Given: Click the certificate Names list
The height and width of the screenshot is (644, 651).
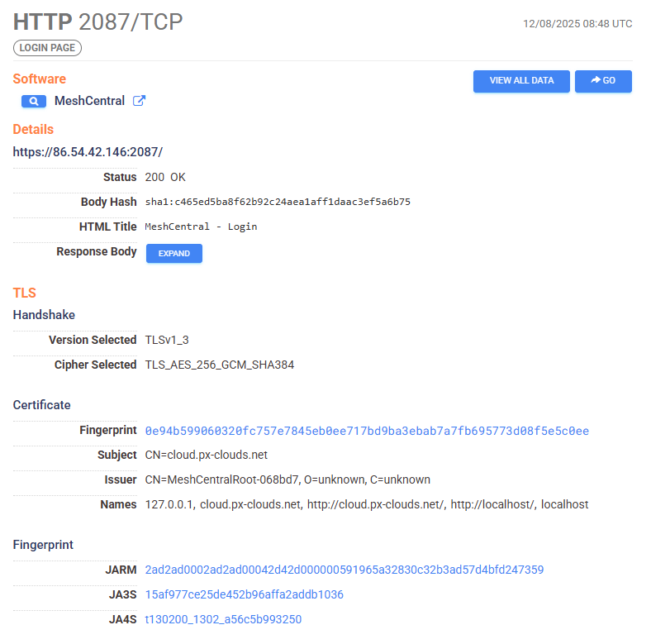Looking at the screenshot, I should tap(366, 504).
